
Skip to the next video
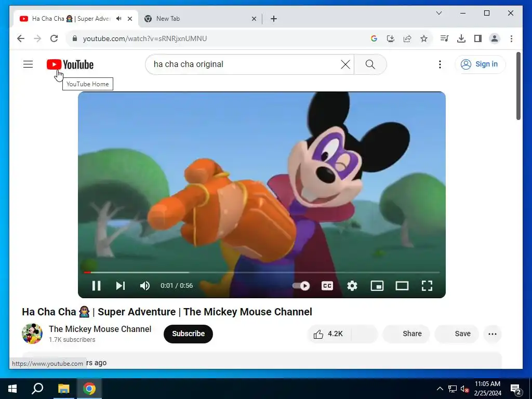click(x=121, y=286)
